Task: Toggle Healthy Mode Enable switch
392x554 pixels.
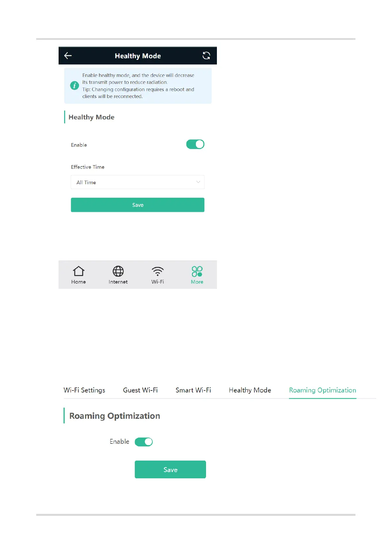Action: coord(195,144)
